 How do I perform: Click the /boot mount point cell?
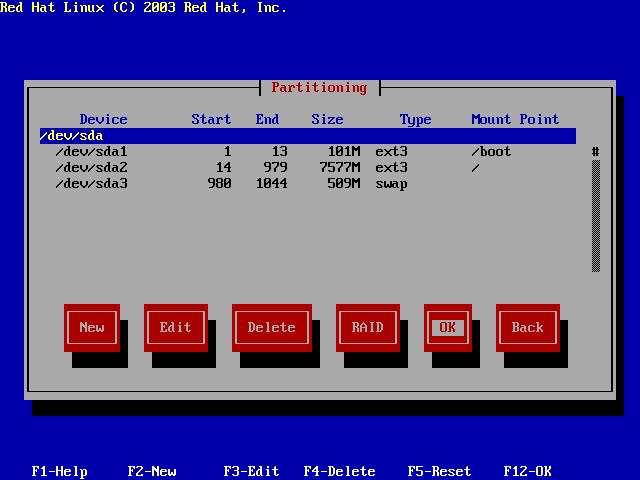pos(491,151)
